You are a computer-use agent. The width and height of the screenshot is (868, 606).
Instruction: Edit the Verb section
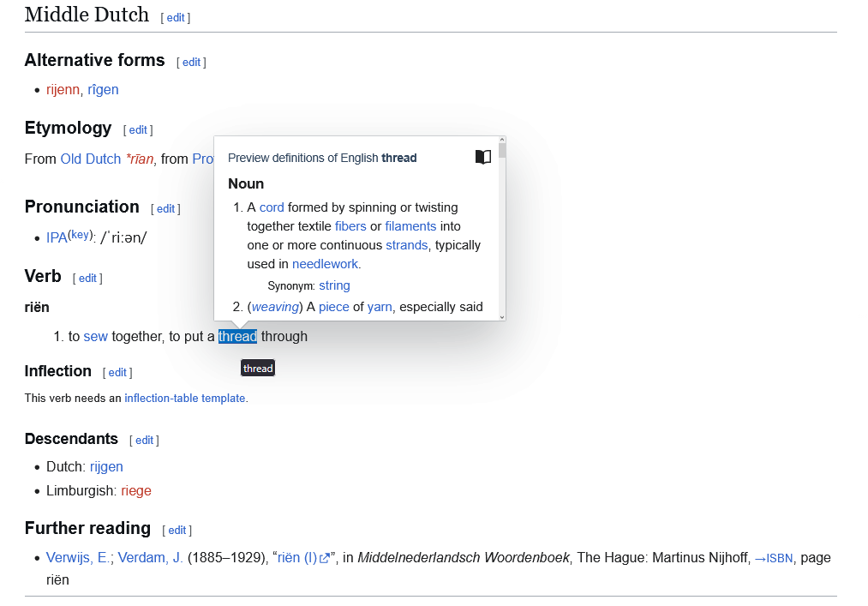pos(87,279)
